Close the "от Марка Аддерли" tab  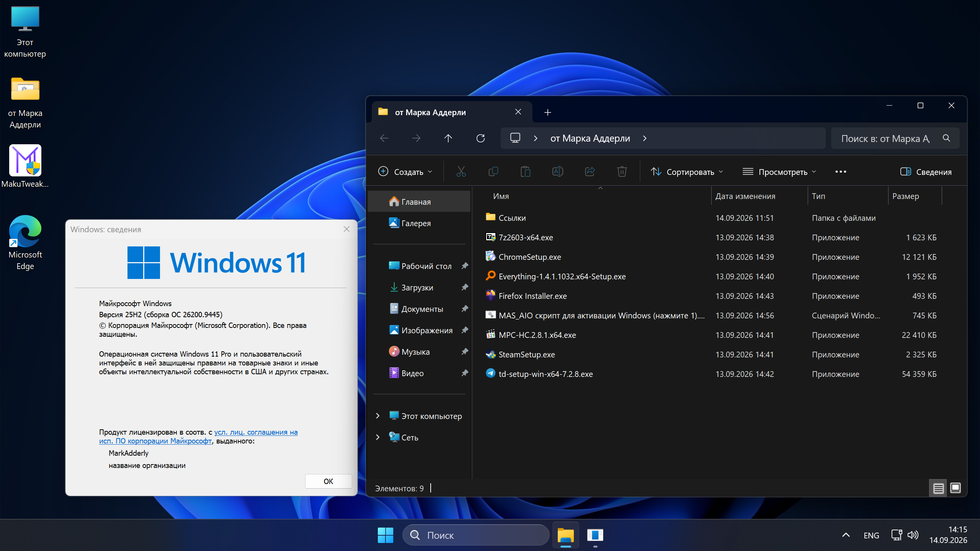click(x=518, y=112)
